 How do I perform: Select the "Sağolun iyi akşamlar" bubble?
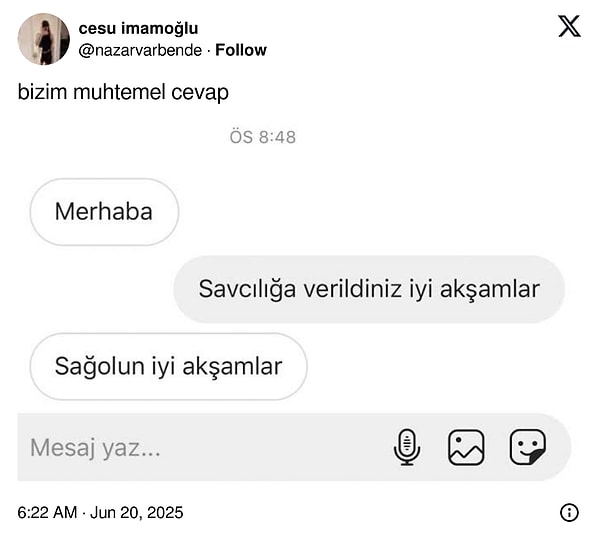(x=168, y=366)
